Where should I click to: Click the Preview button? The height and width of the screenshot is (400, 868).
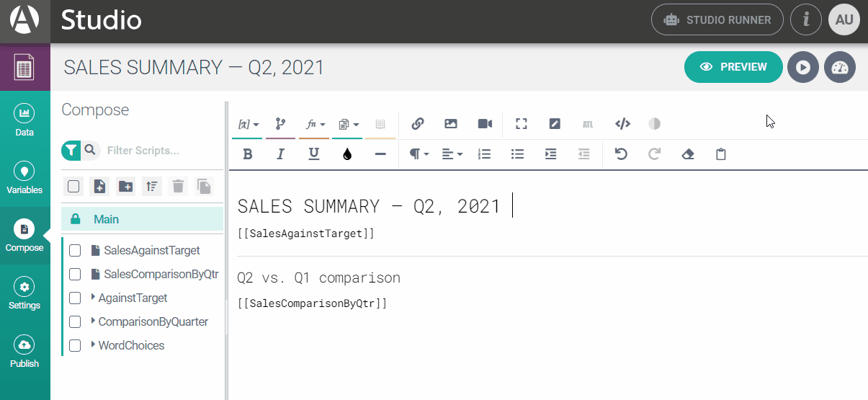[x=733, y=67]
